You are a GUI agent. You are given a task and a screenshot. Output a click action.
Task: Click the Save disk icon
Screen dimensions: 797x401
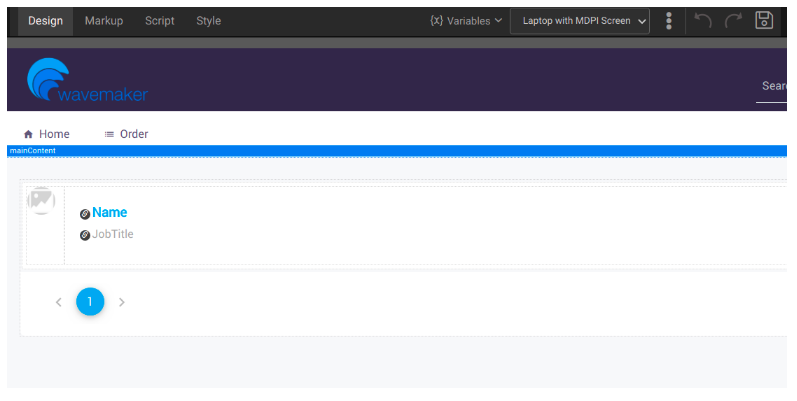pos(764,20)
